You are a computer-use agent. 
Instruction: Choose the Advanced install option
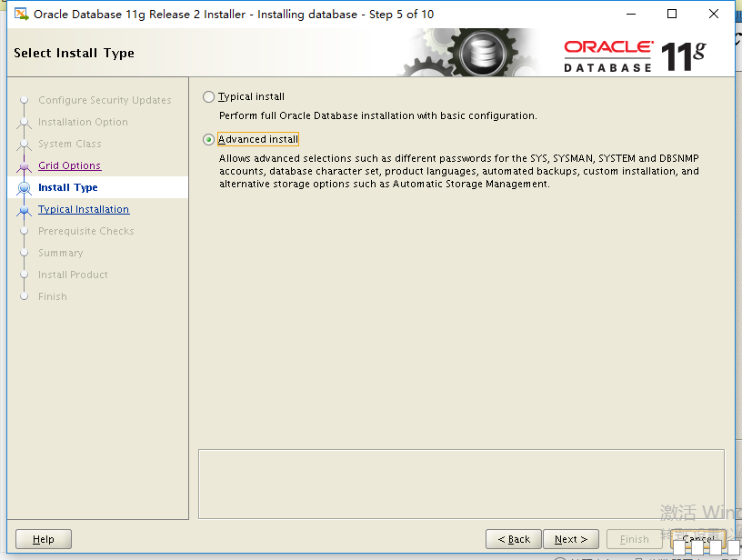coord(209,140)
